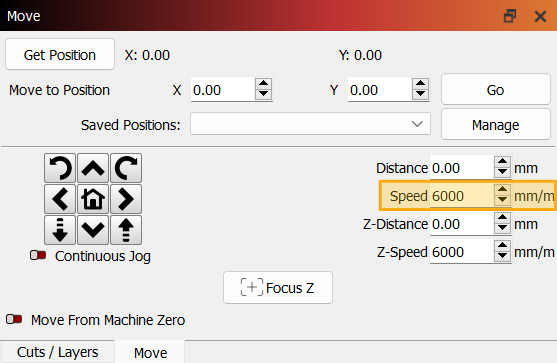Open the Saved Positions dropdown

[x=310, y=124]
